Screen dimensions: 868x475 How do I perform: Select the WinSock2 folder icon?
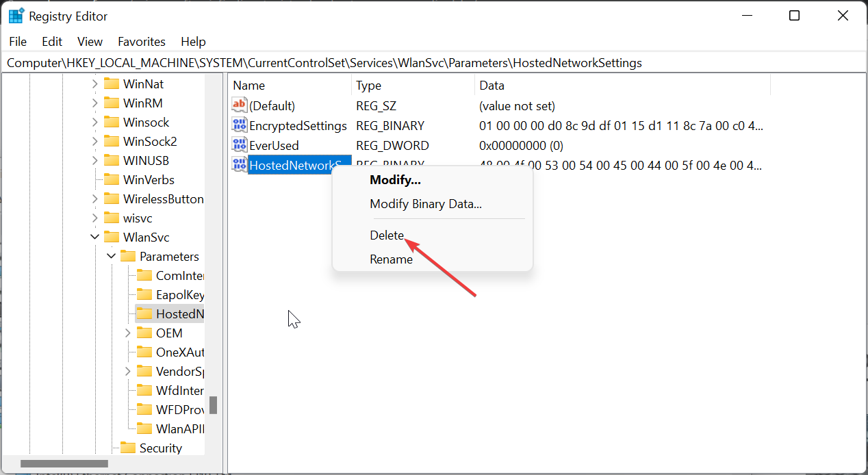[112, 141]
